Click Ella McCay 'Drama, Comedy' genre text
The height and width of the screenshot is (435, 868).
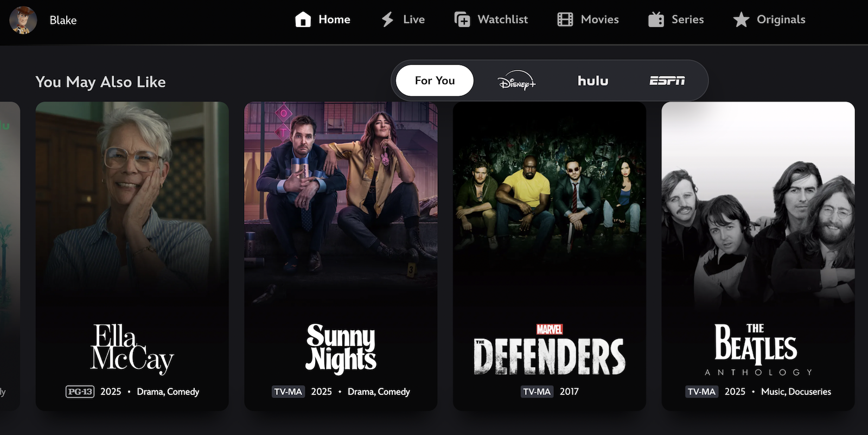tap(168, 392)
